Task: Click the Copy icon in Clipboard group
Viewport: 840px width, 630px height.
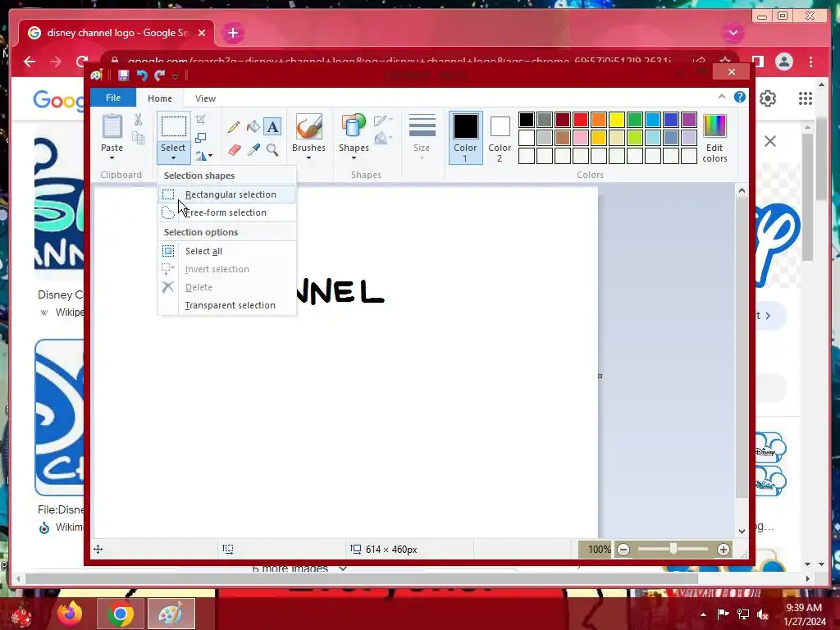Action: click(x=138, y=138)
